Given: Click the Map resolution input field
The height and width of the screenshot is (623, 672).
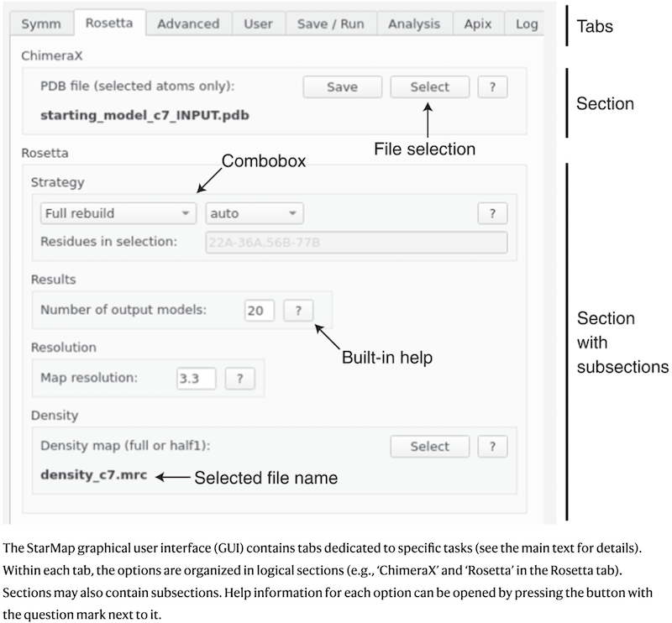Looking at the screenshot, I should [x=196, y=379].
